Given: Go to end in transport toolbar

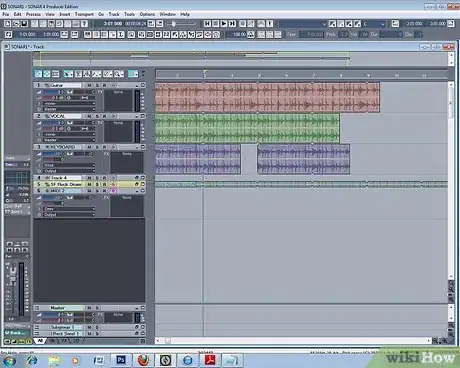Looking at the screenshot, I should click(232, 24).
